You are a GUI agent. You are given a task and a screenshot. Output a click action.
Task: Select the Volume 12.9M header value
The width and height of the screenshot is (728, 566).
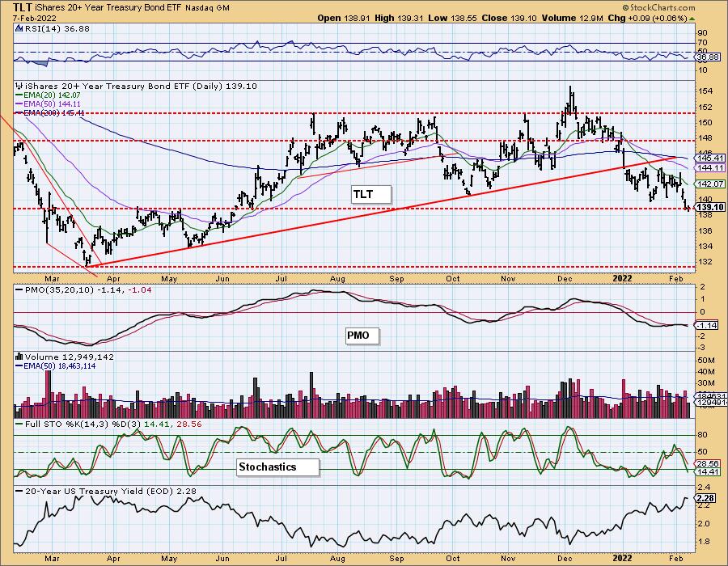573,18
